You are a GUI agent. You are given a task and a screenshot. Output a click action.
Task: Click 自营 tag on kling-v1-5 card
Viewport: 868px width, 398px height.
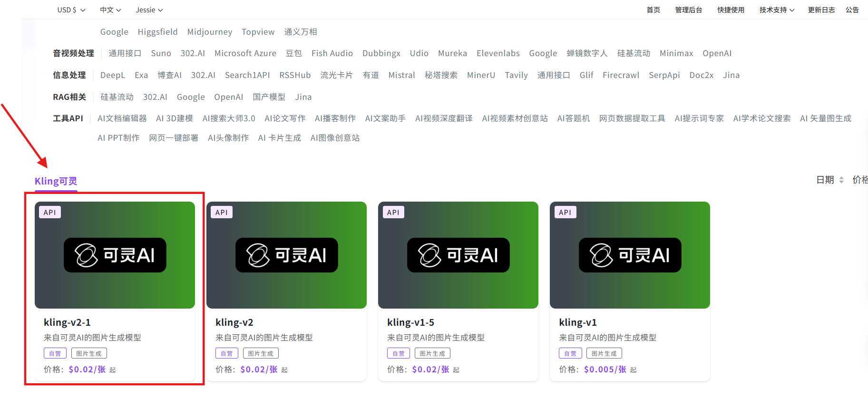click(399, 353)
